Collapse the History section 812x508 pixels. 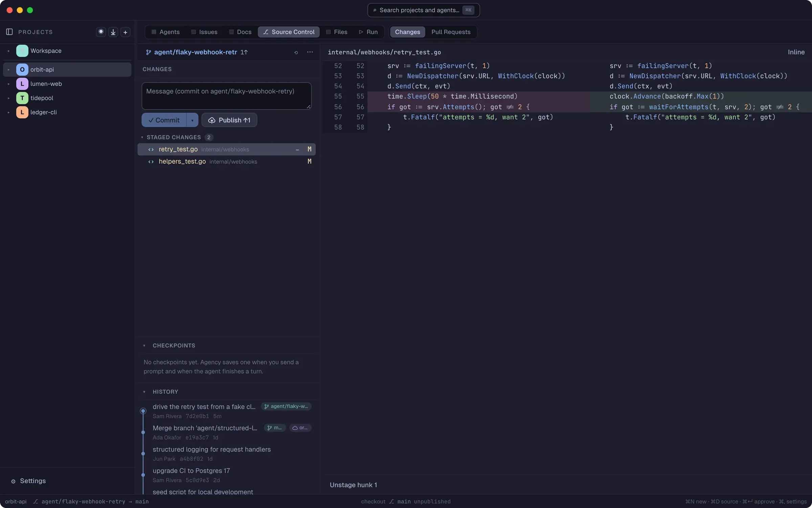tap(144, 392)
